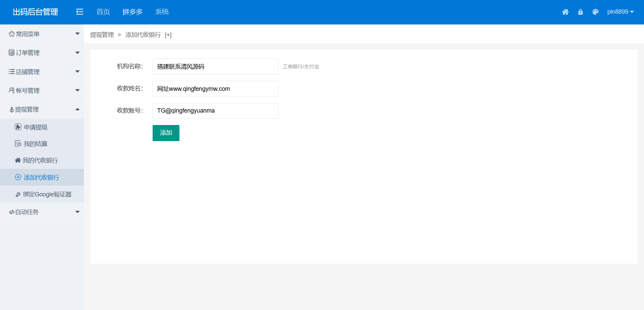The image size is (644, 310).
Task: Click the 申请提现 icon in sidebar
Action: click(18, 127)
